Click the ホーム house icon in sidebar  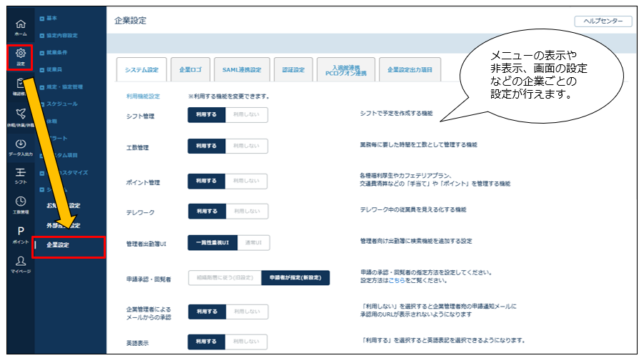pyautogui.click(x=21, y=26)
